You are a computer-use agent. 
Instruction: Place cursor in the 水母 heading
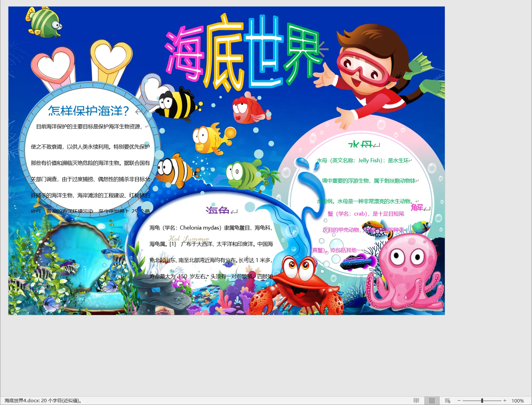point(360,145)
